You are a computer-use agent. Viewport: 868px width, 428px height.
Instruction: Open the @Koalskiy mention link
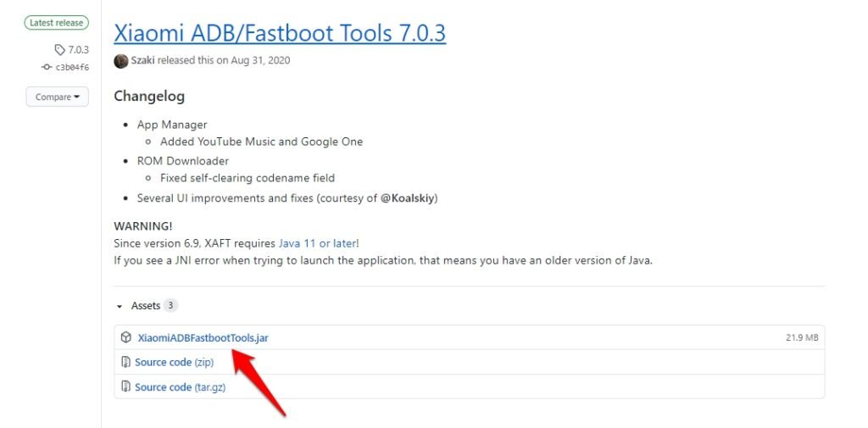[x=409, y=198]
